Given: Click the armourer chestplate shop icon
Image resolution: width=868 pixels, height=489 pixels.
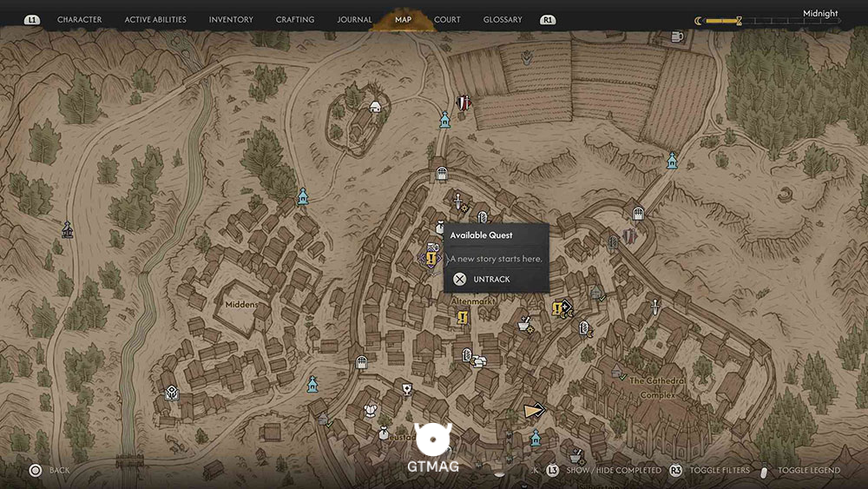Looking at the screenshot, I should [x=371, y=410].
